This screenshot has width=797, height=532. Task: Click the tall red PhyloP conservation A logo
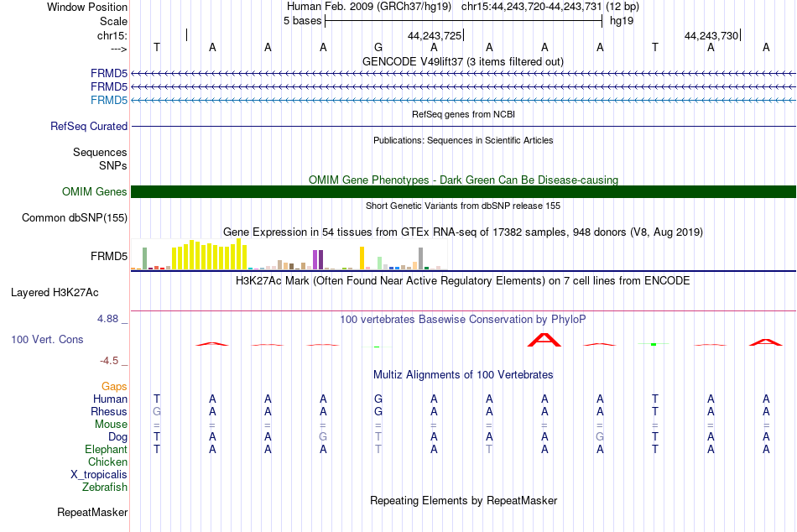544,340
